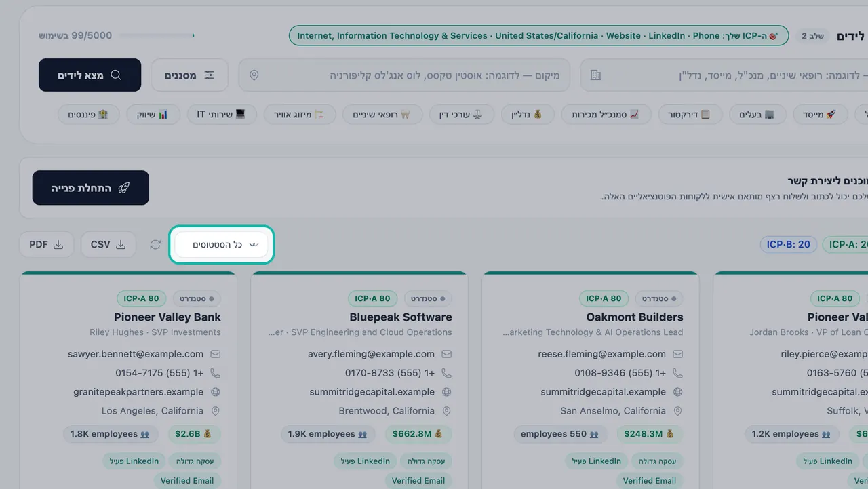Click the מצא לידים search button
This screenshot has width=868, height=489.
click(90, 75)
